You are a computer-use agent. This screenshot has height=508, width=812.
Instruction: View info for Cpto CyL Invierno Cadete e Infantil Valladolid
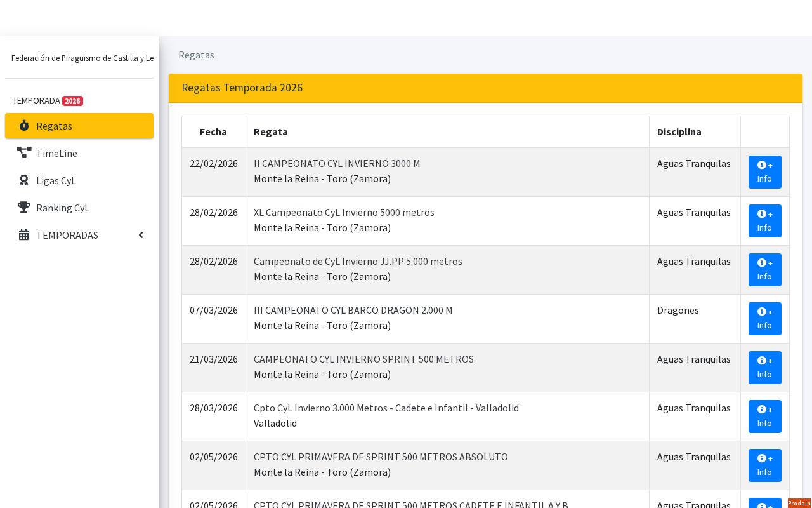(x=765, y=417)
